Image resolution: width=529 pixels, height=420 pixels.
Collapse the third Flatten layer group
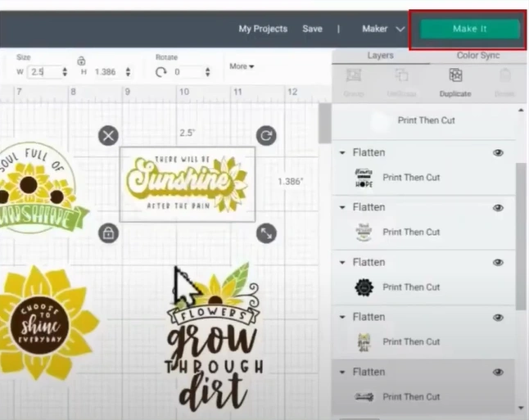(342, 263)
